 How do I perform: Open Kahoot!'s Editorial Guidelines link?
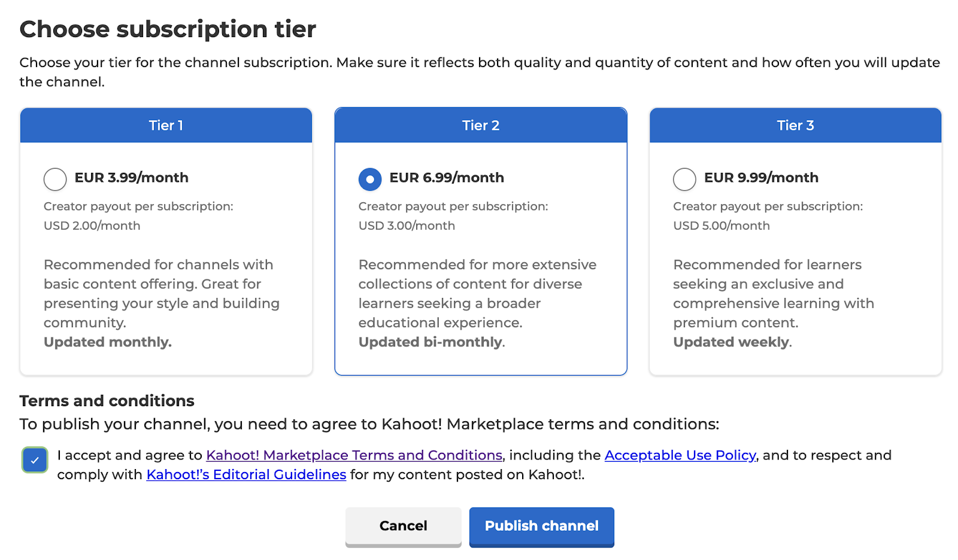(x=246, y=474)
